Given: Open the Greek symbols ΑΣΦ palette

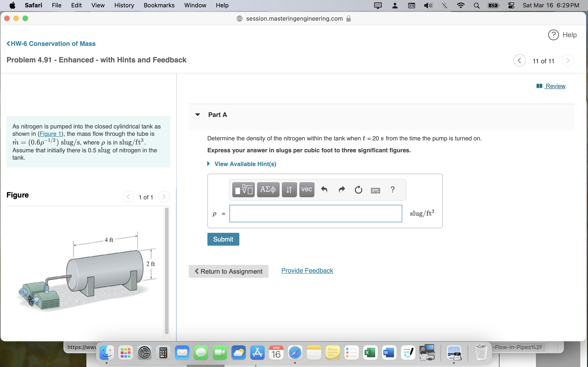Looking at the screenshot, I should (x=268, y=189).
